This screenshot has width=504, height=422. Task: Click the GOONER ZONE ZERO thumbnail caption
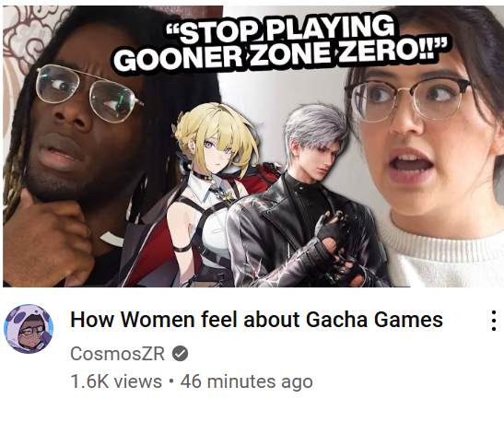pos(280,56)
